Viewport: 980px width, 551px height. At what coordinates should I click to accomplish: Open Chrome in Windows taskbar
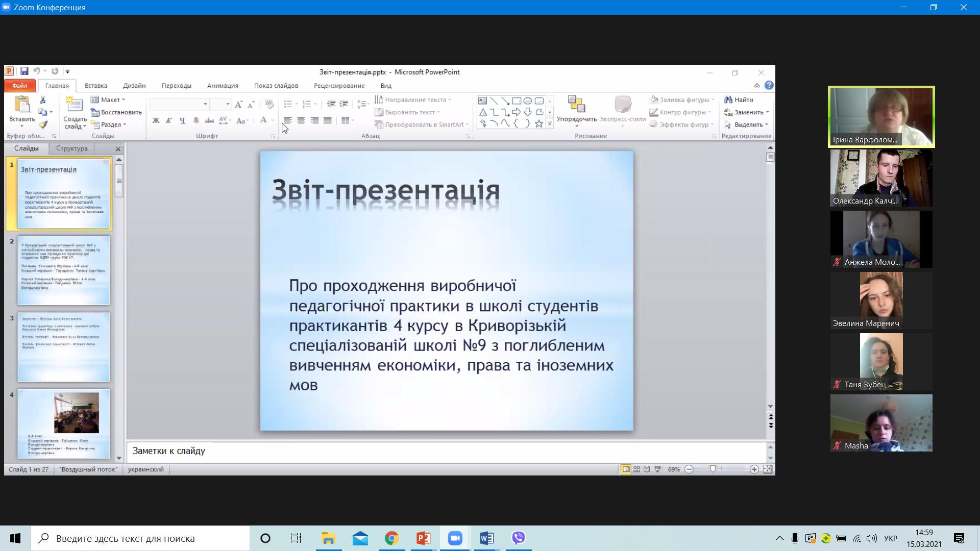click(391, 538)
